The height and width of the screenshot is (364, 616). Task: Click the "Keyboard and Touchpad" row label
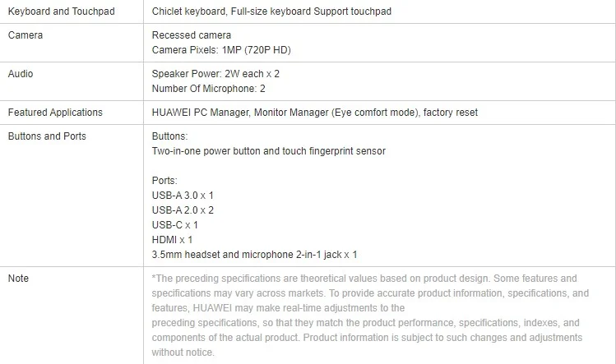coord(62,12)
